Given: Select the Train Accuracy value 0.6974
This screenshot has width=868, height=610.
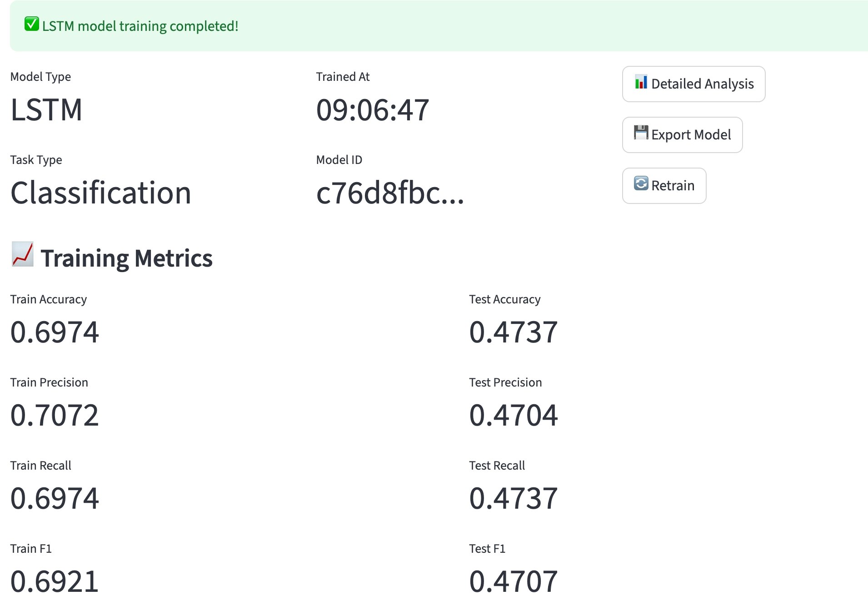Looking at the screenshot, I should (x=54, y=332).
